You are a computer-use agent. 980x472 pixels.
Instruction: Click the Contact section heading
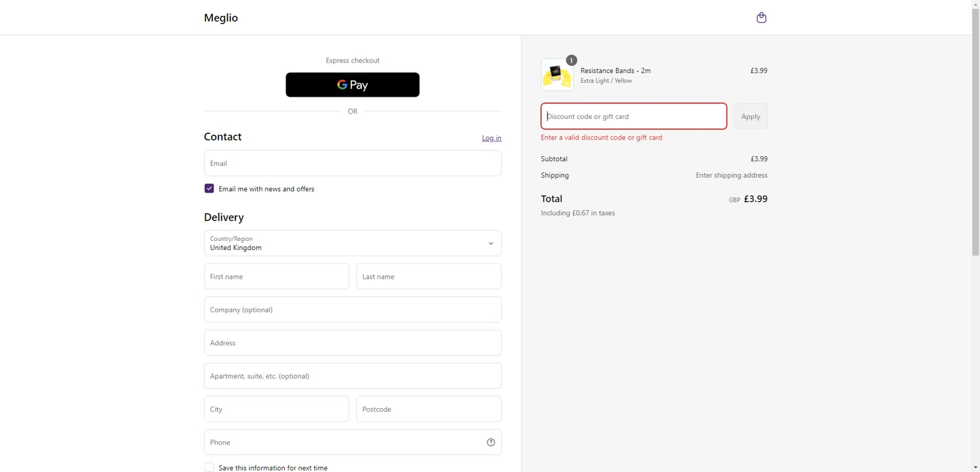click(223, 136)
